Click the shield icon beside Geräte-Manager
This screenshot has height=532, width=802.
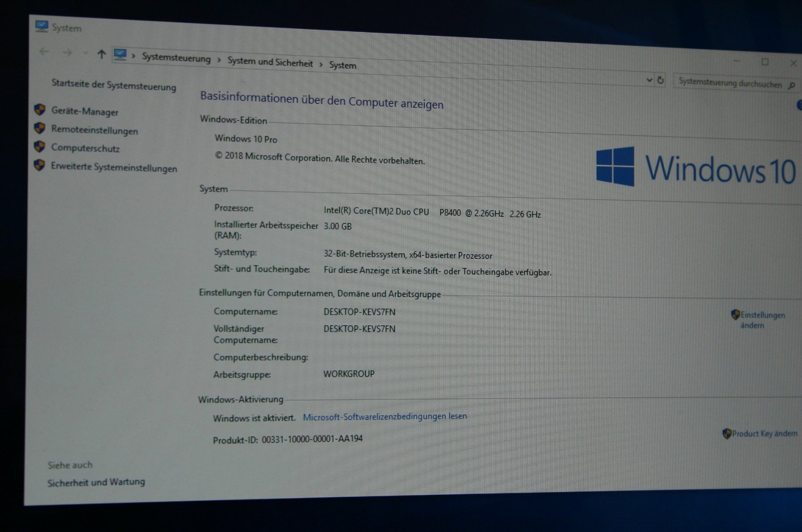[40, 110]
